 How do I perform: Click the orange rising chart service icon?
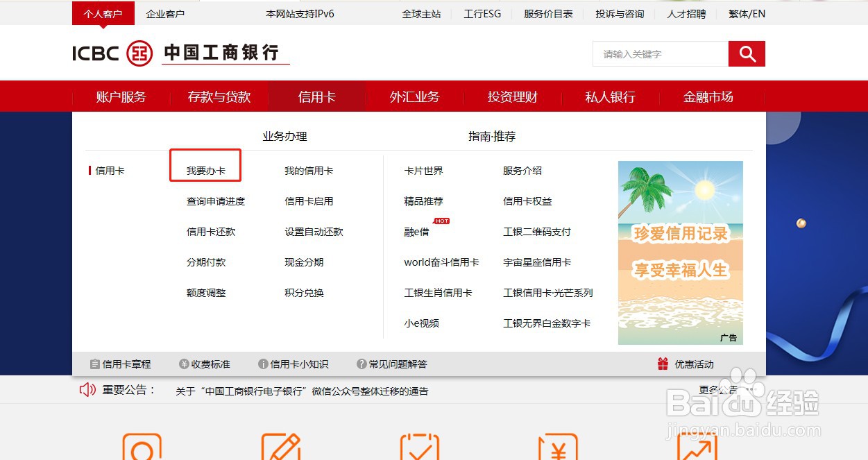697,446
